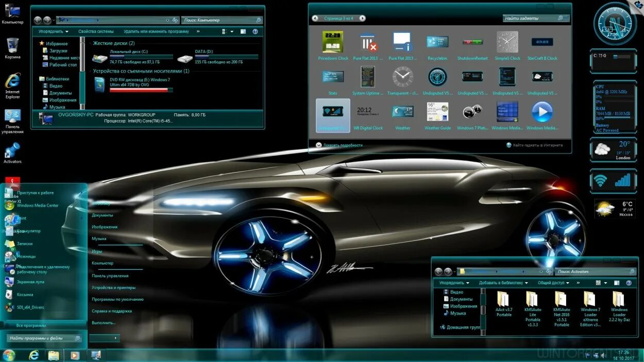Image resolution: width=644 pixels, height=362 pixels.
Task: Launch Windows Media Center from Start menu
Action: click(32, 205)
